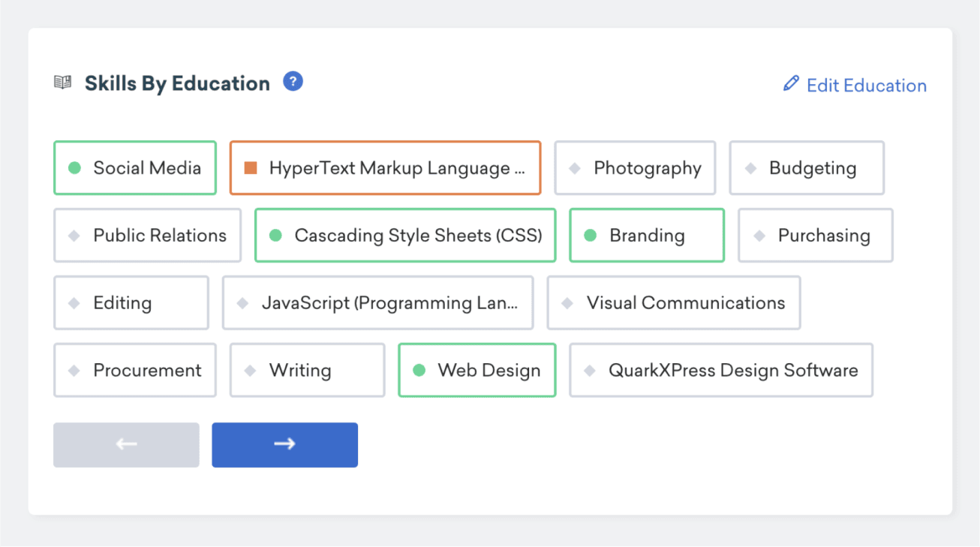Toggle the Cascading Style Sheets (CSS) skill
The height and width of the screenshot is (547, 980).
[x=405, y=236]
